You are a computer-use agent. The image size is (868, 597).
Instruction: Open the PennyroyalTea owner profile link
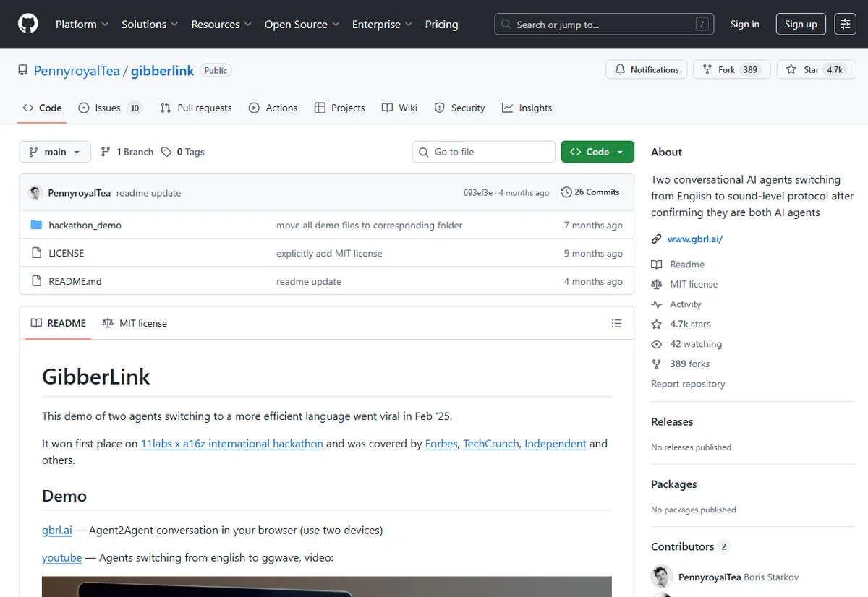coord(77,70)
